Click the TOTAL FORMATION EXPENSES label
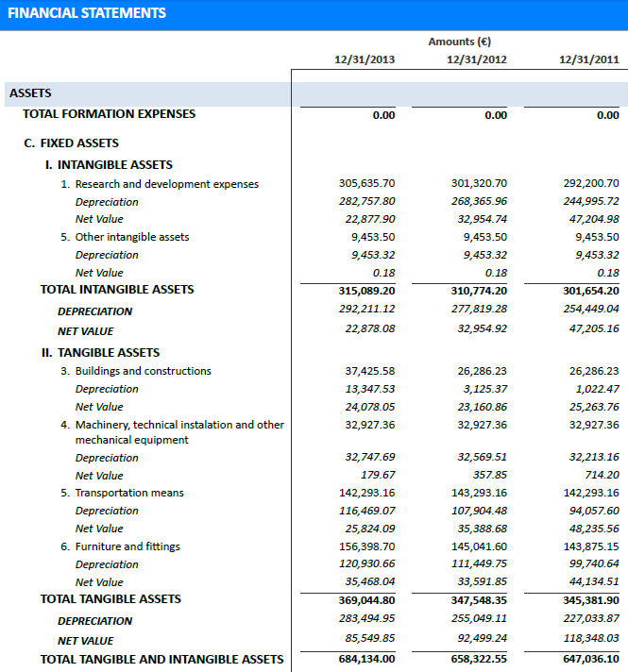The image size is (628, 672). pos(110,114)
